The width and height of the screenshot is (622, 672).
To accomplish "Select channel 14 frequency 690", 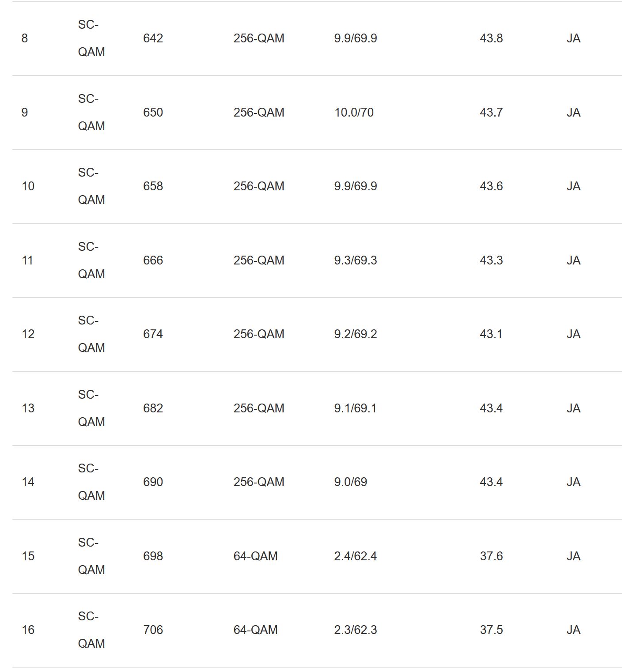I will [153, 482].
